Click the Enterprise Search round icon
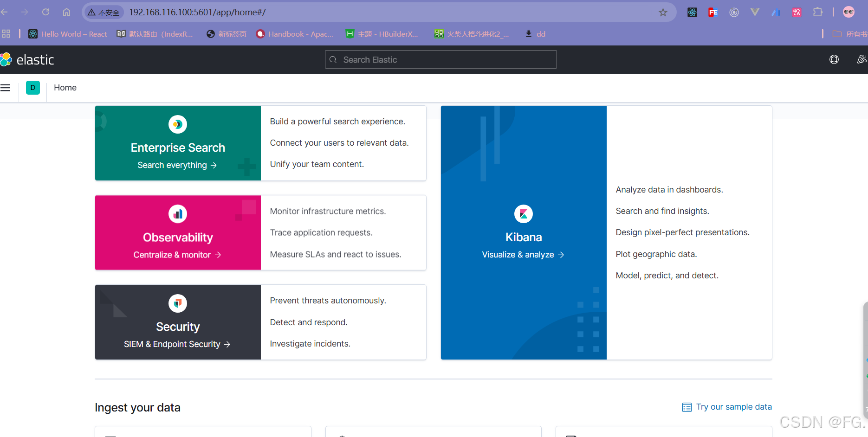Viewport: 868px width, 437px height. (178, 124)
